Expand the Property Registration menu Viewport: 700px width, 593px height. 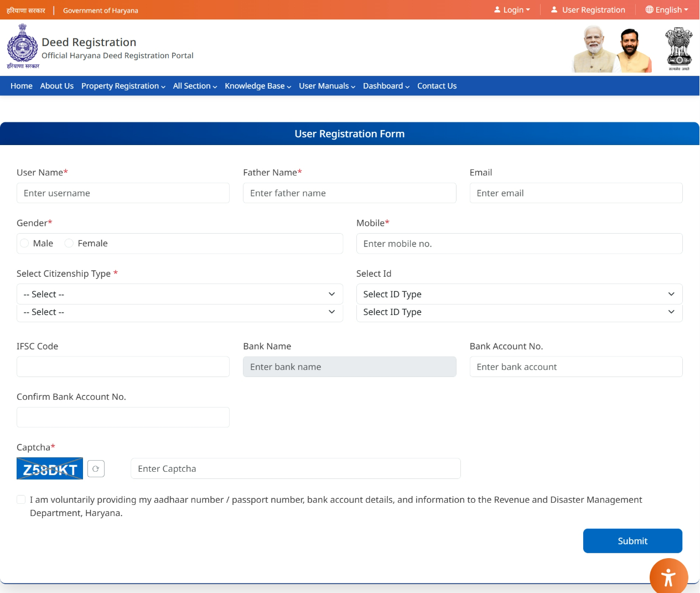(x=123, y=86)
